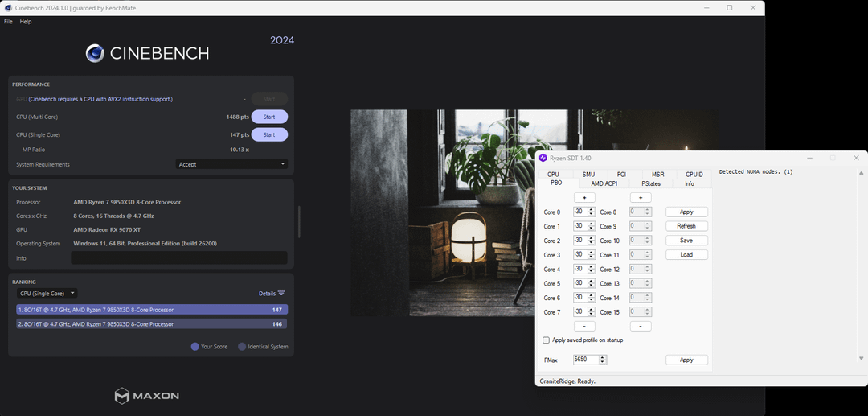
Task: Click the Maxon logo at bottom
Action: pos(122,396)
